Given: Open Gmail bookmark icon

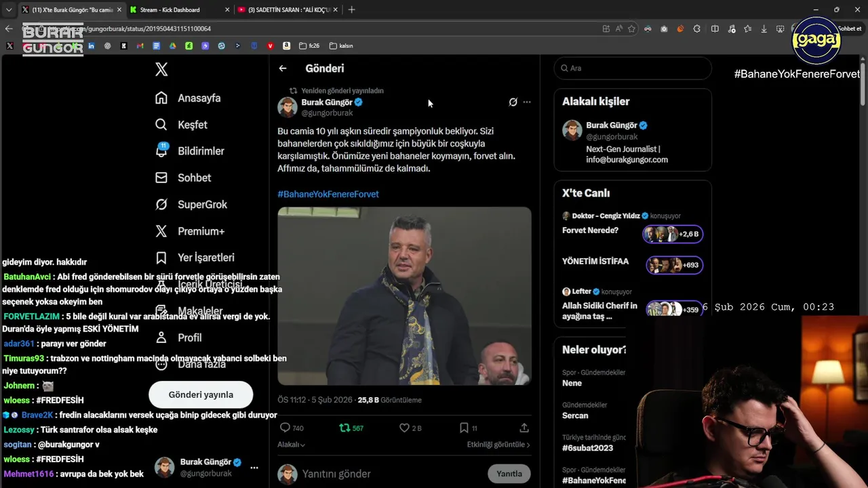Looking at the screenshot, I should (140, 46).
